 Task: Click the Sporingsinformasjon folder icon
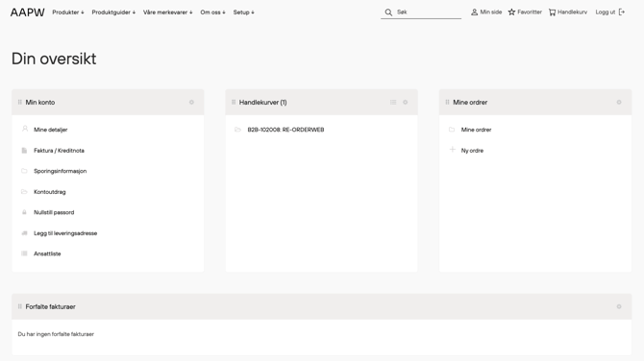pyautogui.click(x=24, y=171)
